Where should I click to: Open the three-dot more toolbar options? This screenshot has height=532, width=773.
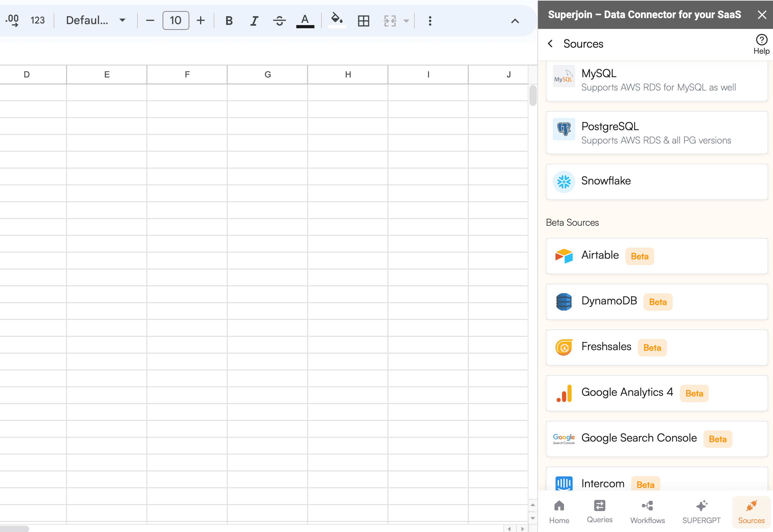(x=430, y=21)
